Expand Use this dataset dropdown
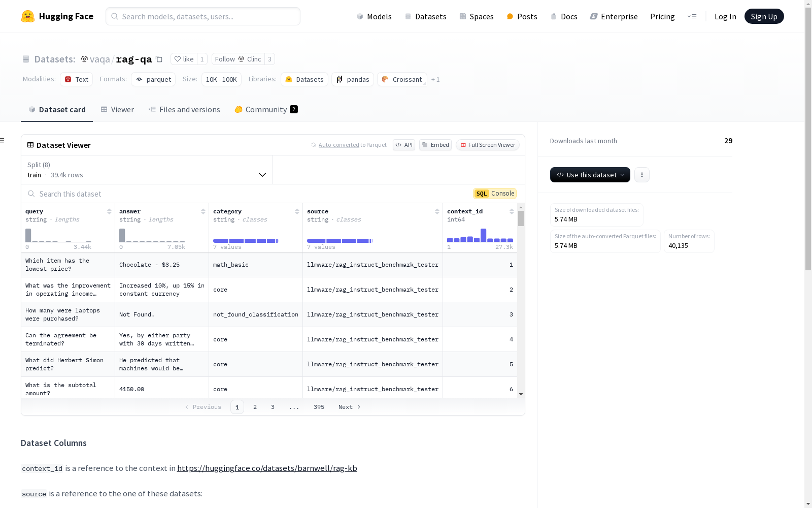The height and width of the screenshot is (508, 812). coord(590,175)
